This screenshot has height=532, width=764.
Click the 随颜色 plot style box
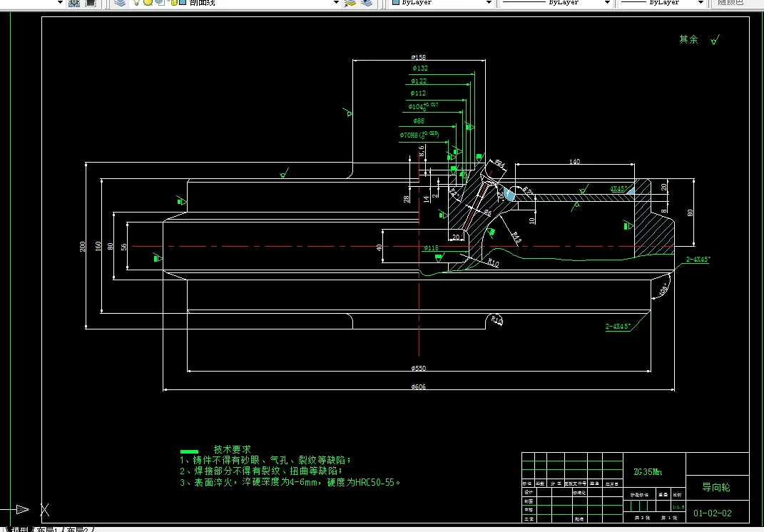(x=735, y=2)
